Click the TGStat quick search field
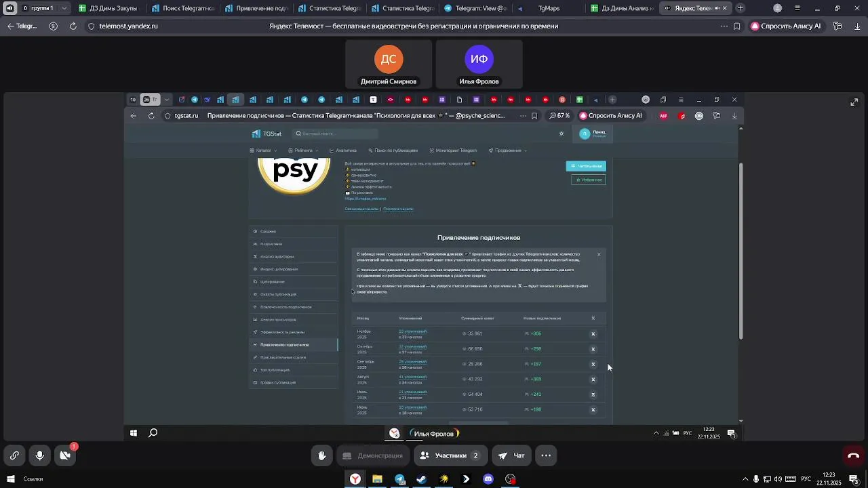868x488 pixels. click(x=336, y=134)
